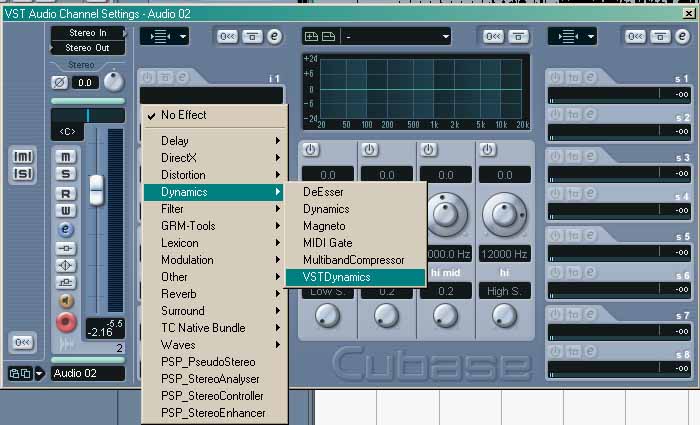Arm the red record enable button

click(66, 321)
